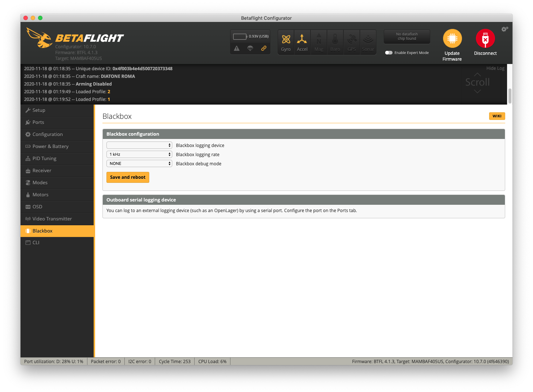The width and height of the screenshot is (533, 392).
Task: Open the CLI tab
Action: (57, 242)
